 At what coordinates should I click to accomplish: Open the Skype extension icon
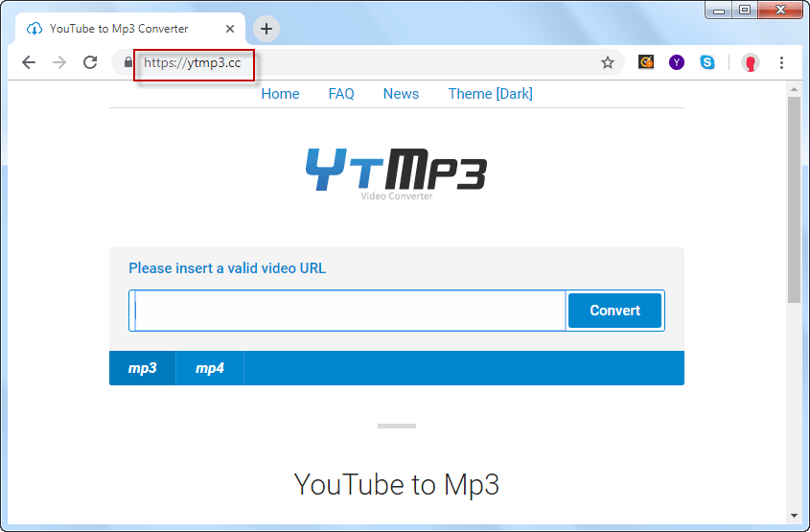[x=707, y=62]
